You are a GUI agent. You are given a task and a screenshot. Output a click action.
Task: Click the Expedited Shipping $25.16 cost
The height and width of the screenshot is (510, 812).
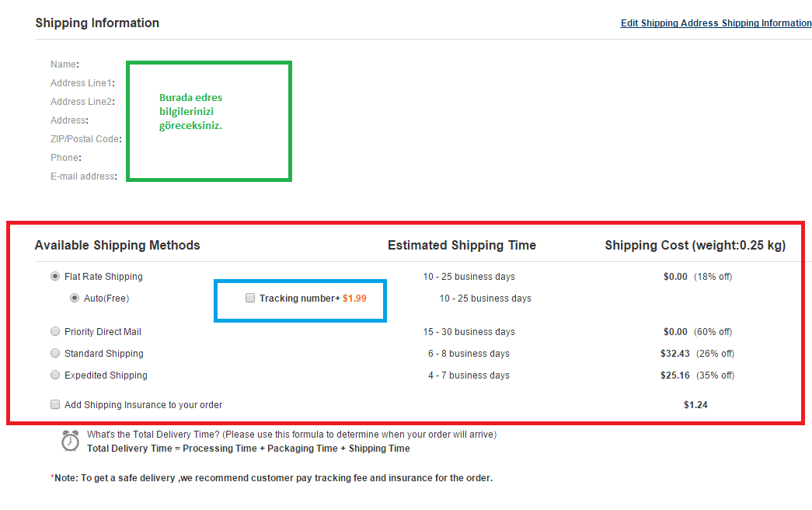pos(674,376)
